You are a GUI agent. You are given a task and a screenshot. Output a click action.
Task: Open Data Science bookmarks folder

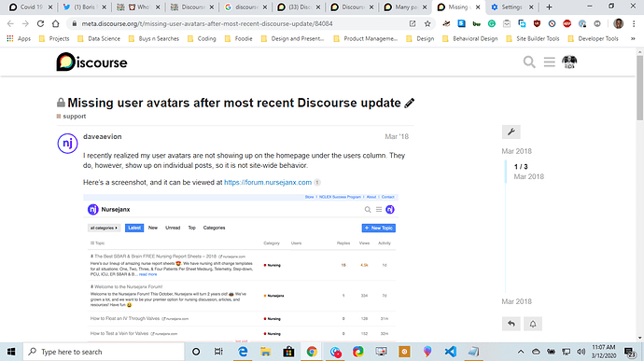tap(99, 38)
